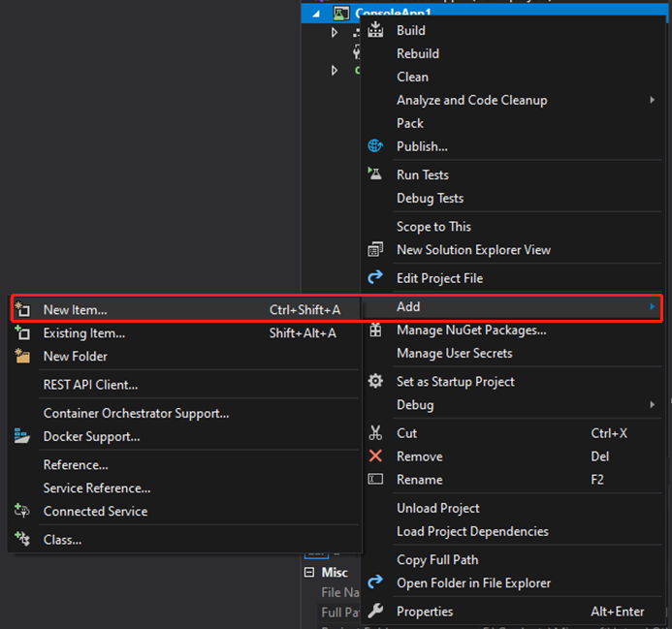Click the Build icon in context menu
The width and height of the screenshot is (672, 629).
375,31
